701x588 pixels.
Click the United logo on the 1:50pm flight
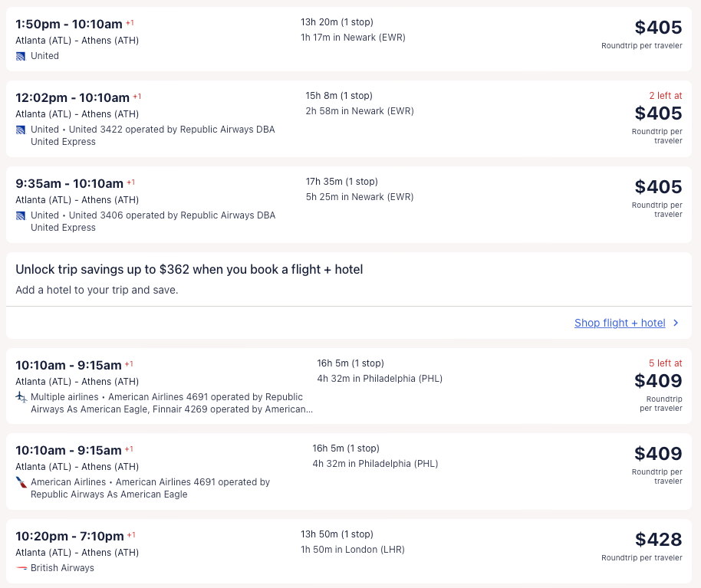21,56
